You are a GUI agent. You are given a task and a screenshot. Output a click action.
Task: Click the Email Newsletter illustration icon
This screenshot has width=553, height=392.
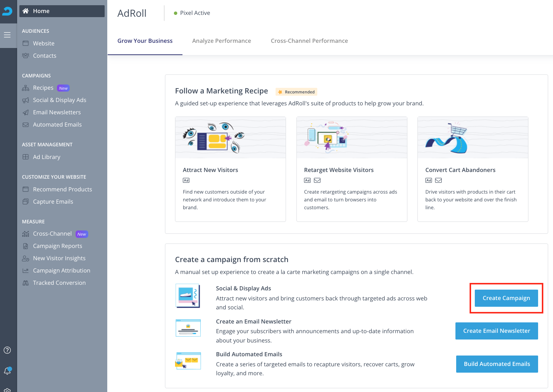[x=188, y=328]
